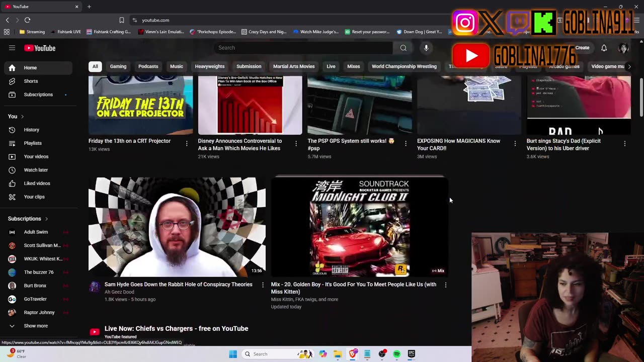Expand the You section chevron

[22, 117]
